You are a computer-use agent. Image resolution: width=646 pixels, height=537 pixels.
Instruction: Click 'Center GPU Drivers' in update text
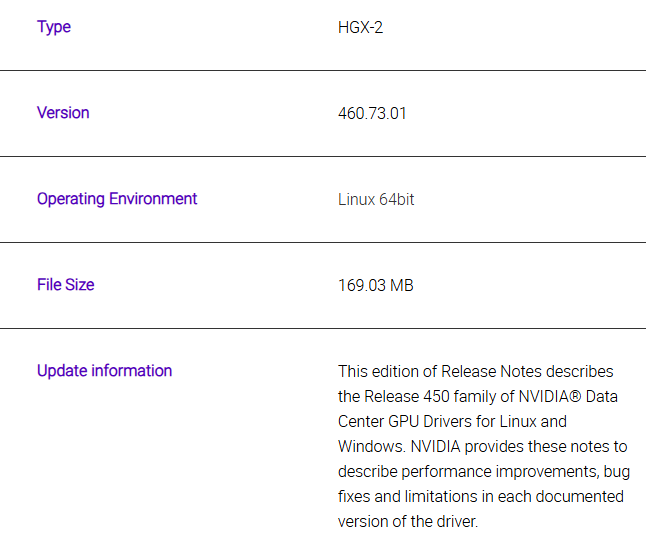[403, 421]
